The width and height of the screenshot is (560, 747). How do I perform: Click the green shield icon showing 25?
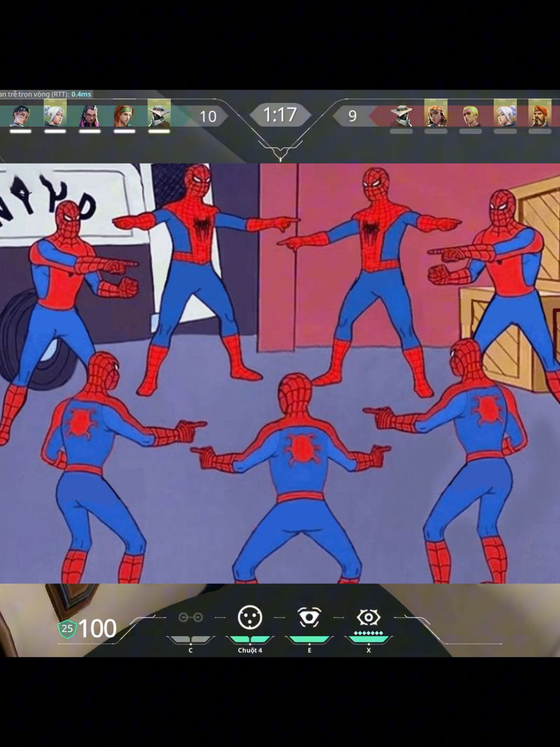(67, 629)
